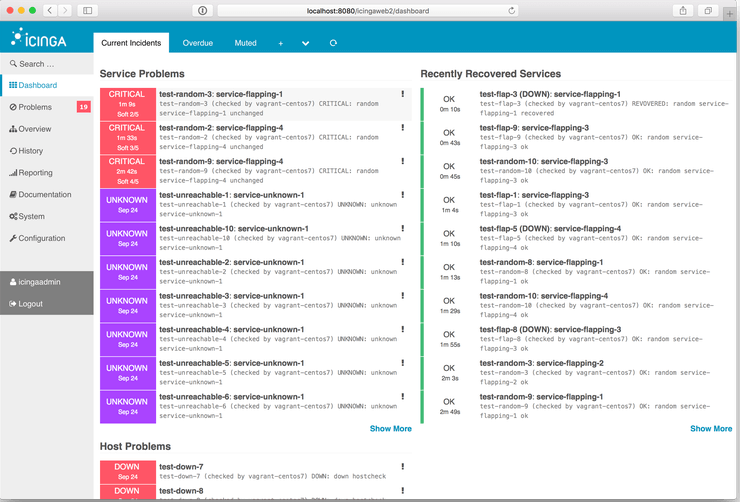Open test-unreachable-2: service-unknown-1
This screenshot has height=502, width=740.
coord(232,262)
